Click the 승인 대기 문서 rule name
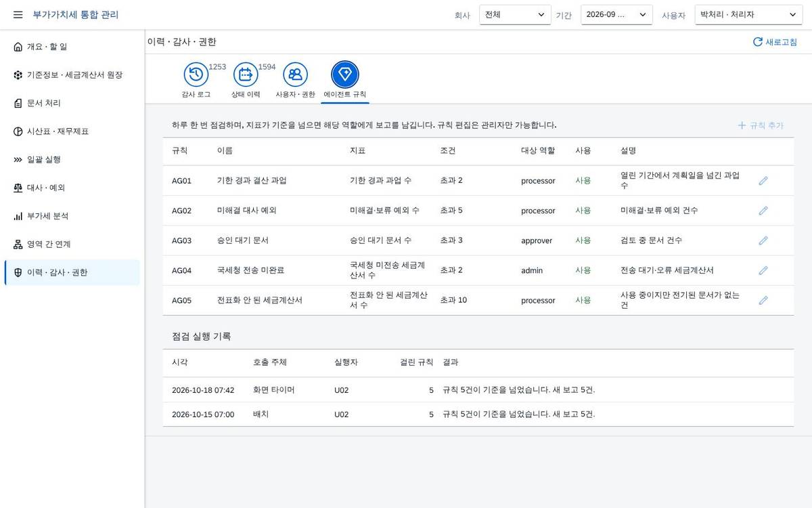 243,240
